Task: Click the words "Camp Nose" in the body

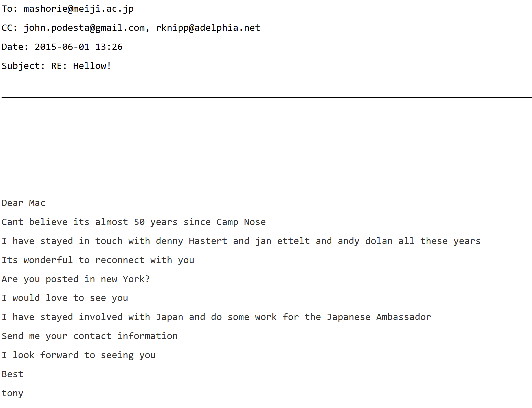Action: (241, 222)
